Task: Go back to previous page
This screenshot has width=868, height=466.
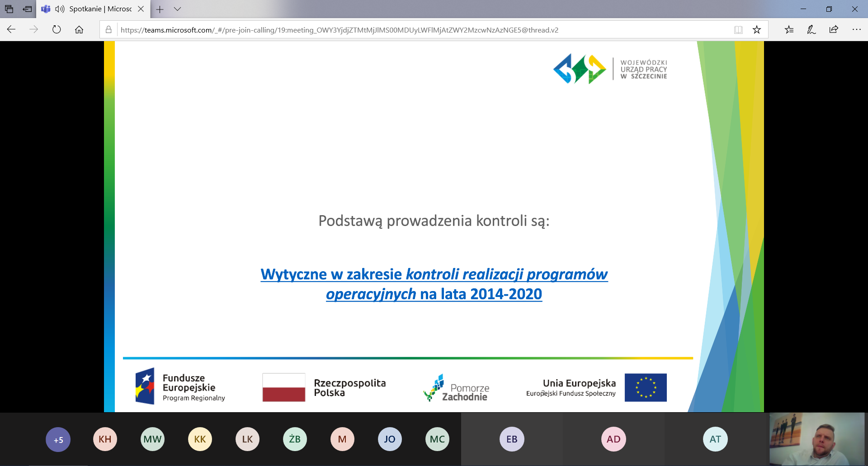Action: point(11,30)
